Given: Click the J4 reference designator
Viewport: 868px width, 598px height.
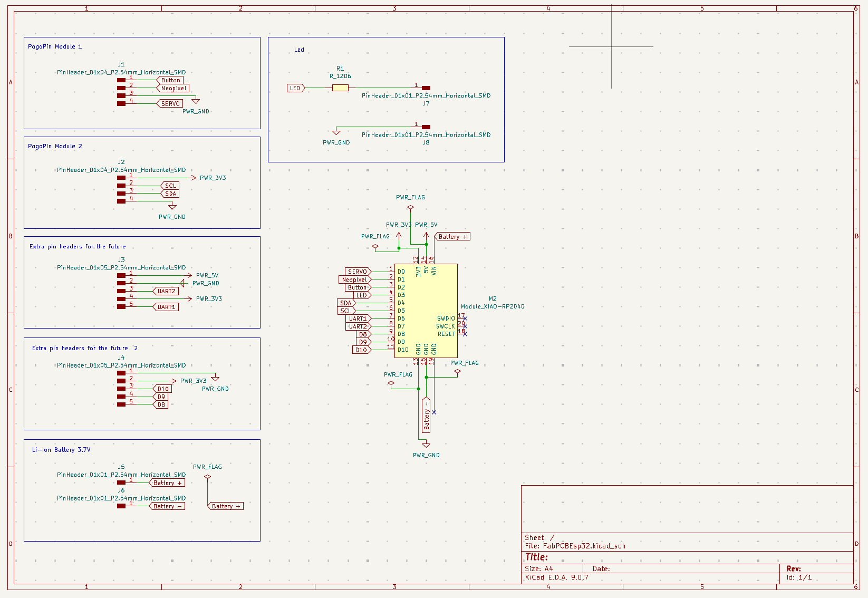Looking at the screenshot, I should click(121, 357).
